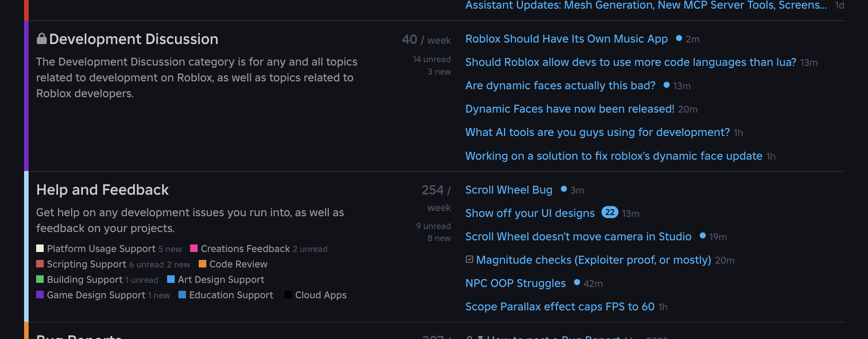
Task: Open topic Roblox Should Have Its Own Music App
Action: [566, 39]
